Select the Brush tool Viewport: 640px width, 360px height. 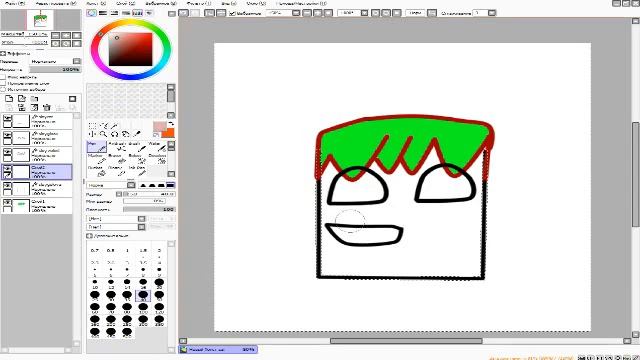point(137,147)
